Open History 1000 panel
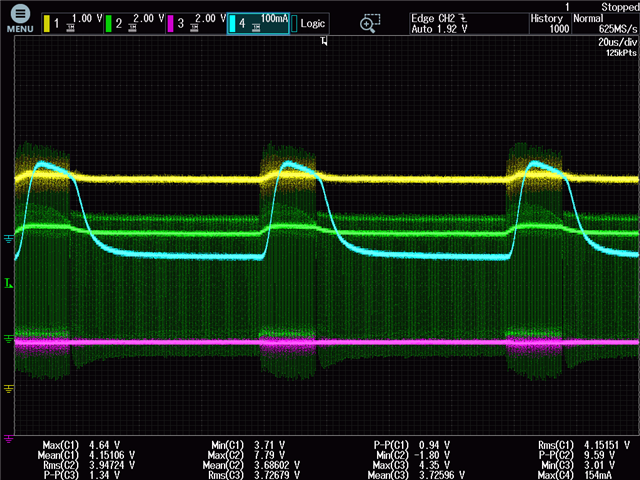640x480 pixels. (550, 24)
